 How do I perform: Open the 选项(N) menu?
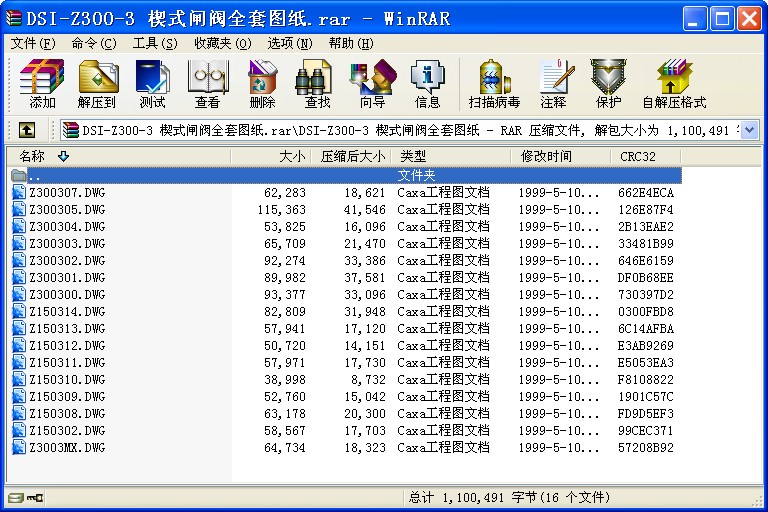pos(289,44)
